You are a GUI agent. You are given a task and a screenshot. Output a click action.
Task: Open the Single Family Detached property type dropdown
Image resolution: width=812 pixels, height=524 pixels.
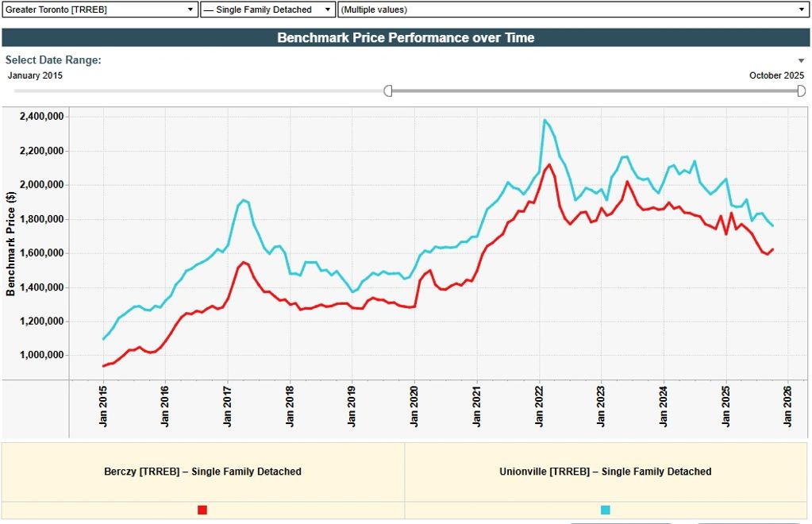pos(329,9)
